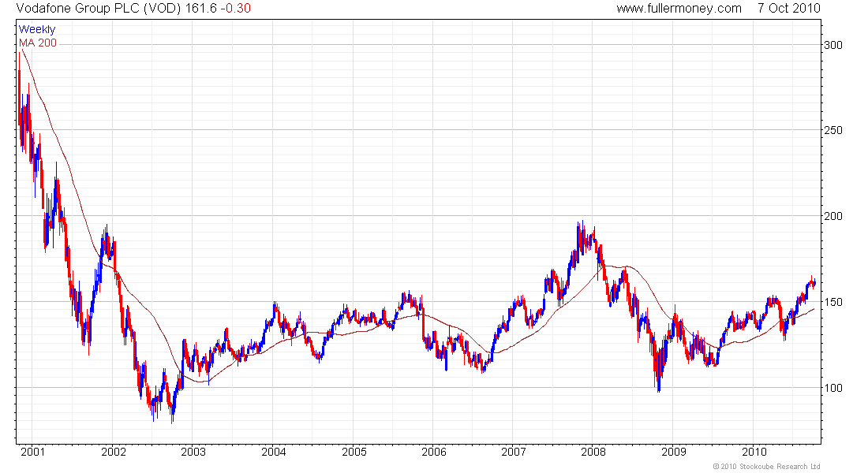Select the last price value 161.6
Image resolution: width=868 pixels, height=473 pixels.
[201, 9]
